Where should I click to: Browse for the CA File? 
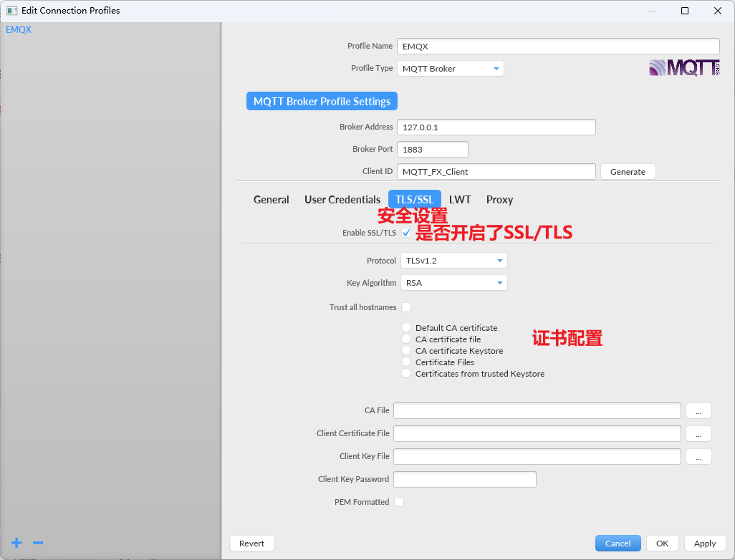698,410
